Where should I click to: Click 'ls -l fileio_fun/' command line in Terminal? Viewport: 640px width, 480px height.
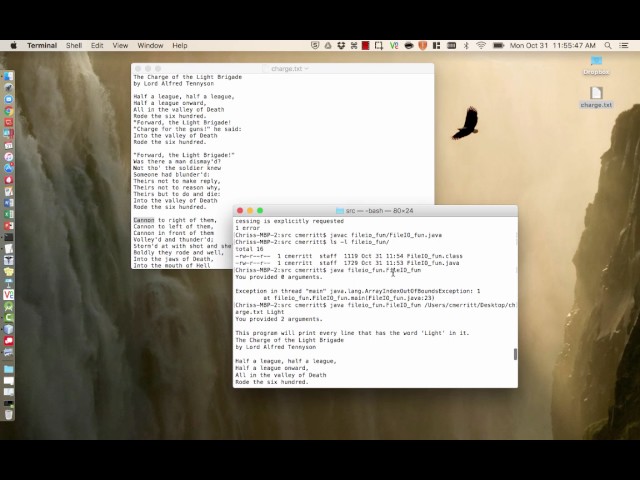[x=359, y=242]
